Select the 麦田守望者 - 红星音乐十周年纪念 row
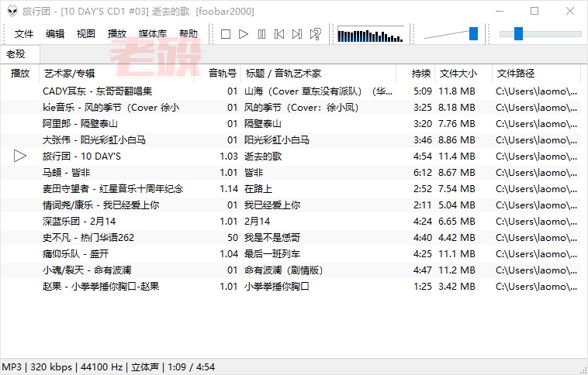The image size is (588, 375). pos(291,189)
